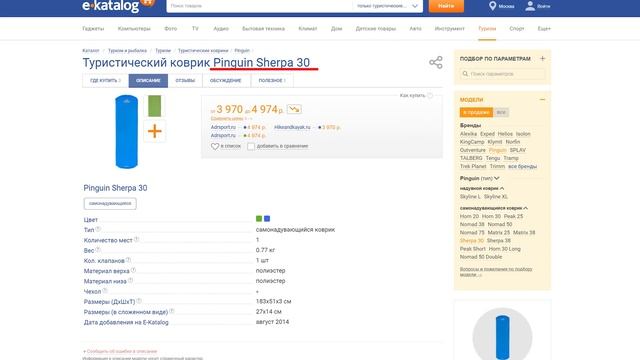Image resolution: width=640 pixels, height=360 pixels.
Task: Click the help icon next to Материал верха
Action: tap(133, 270)
